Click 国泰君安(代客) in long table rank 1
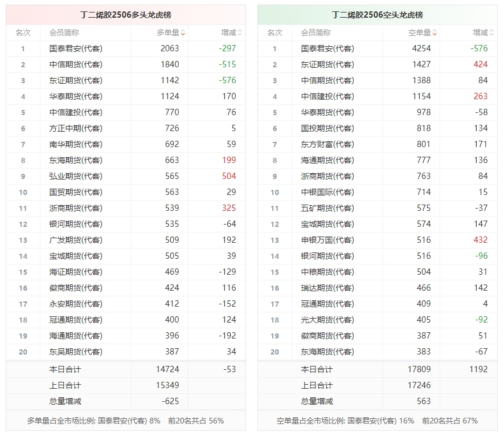The image size is (504, 436). (x=76, y=48)
